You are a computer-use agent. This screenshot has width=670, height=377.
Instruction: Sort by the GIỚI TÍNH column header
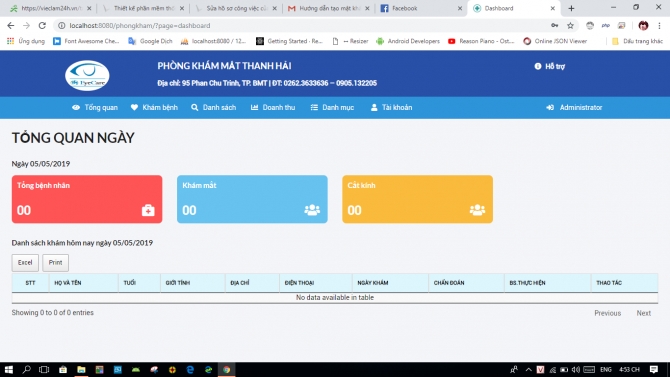pyautogui.click(x=193, y=283)
